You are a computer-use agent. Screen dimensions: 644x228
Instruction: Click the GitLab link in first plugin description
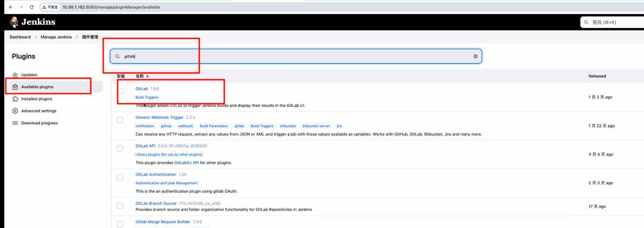pyautogui.click(x=176, y=105)
